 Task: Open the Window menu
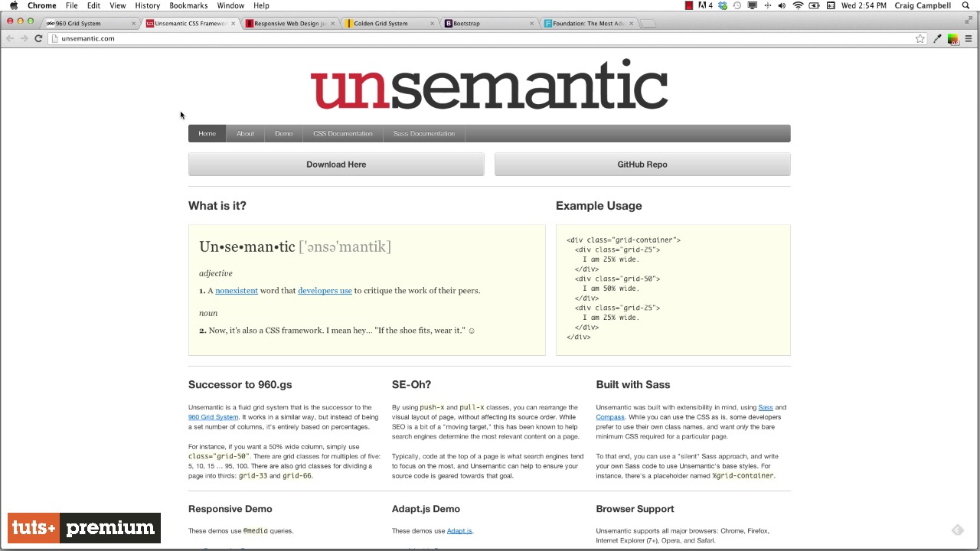point(230,5)
